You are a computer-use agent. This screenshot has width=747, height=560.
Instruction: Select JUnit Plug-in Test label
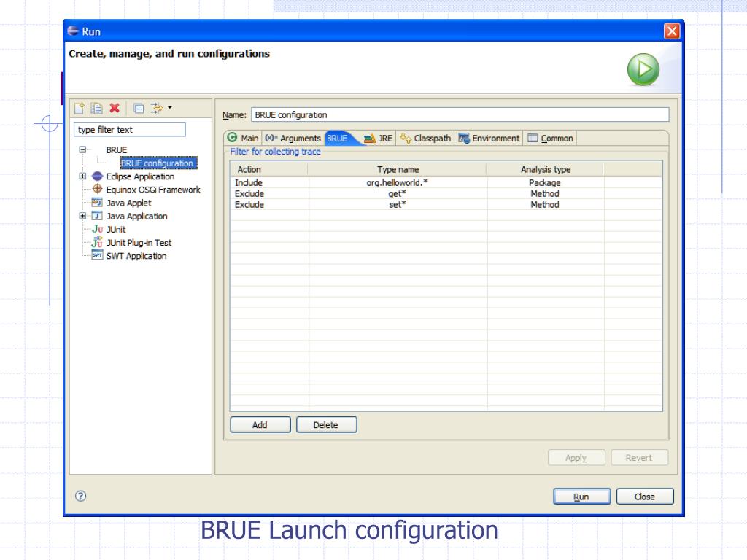pyautogui.click(x=139, y=242)
